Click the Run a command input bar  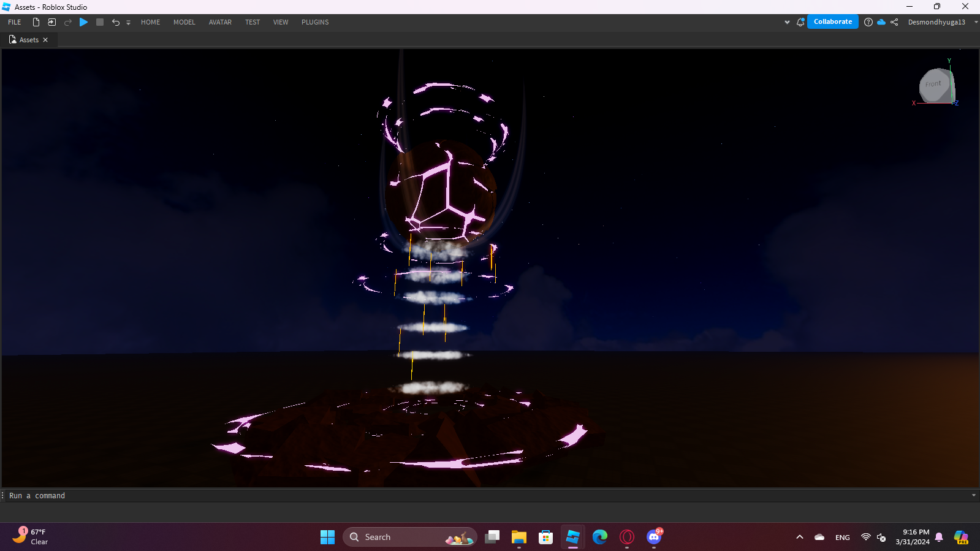point(487,495)
